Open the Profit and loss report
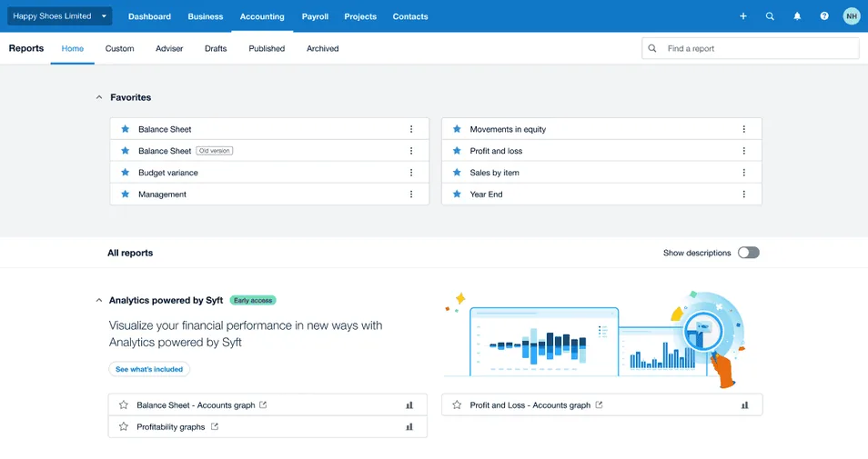The height and width of the screenshot is (459, 868). click(496, 150)
